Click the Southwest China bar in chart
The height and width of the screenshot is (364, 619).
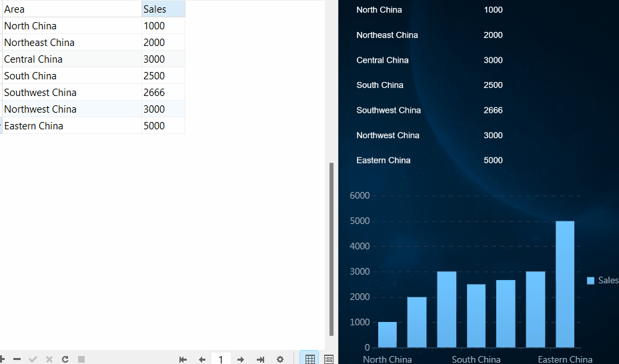[x=506, y=314]
